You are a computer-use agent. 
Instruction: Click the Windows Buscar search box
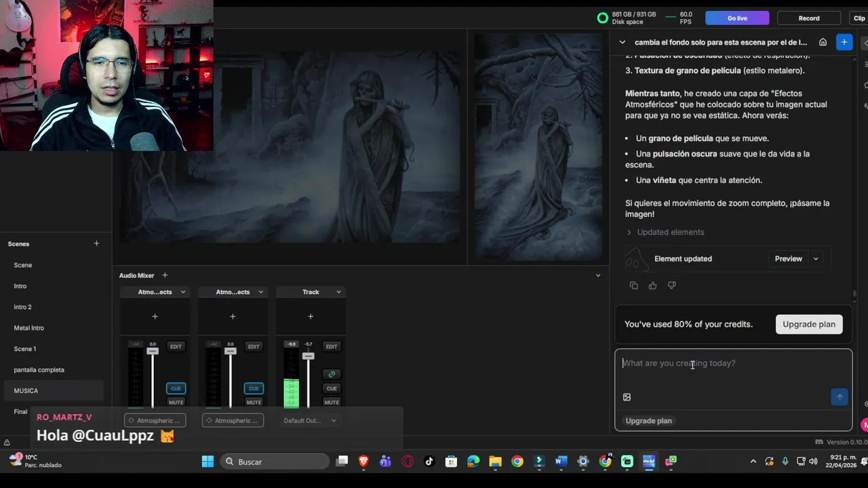[275, 462]
